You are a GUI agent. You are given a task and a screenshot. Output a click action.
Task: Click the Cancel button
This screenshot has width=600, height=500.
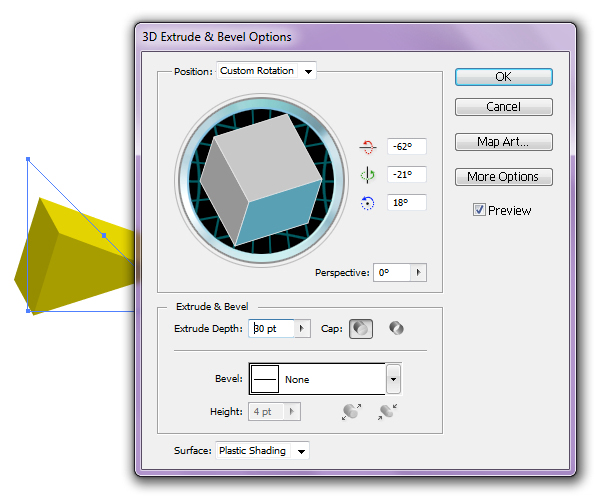504,107
